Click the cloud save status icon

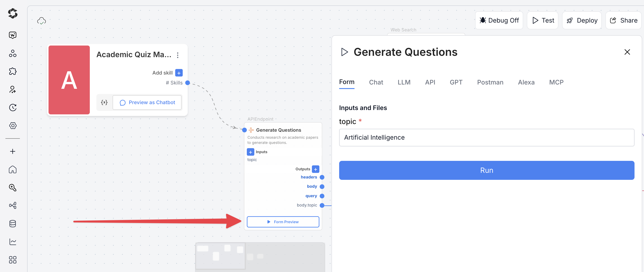point(42,21)
